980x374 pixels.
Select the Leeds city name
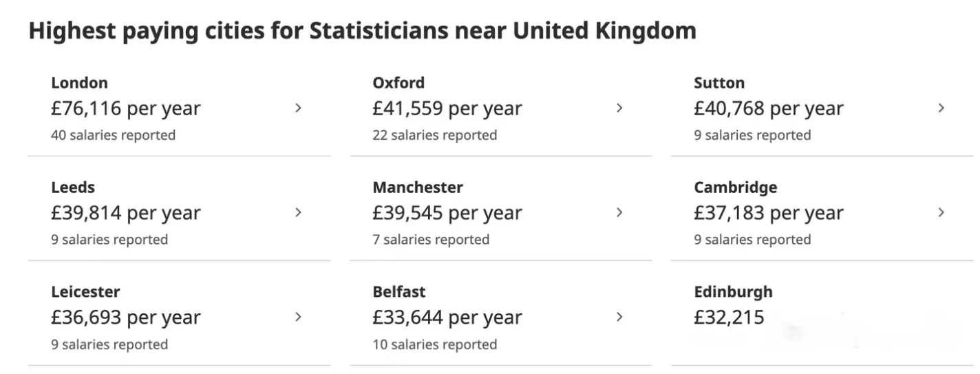[x=73, y=187]
